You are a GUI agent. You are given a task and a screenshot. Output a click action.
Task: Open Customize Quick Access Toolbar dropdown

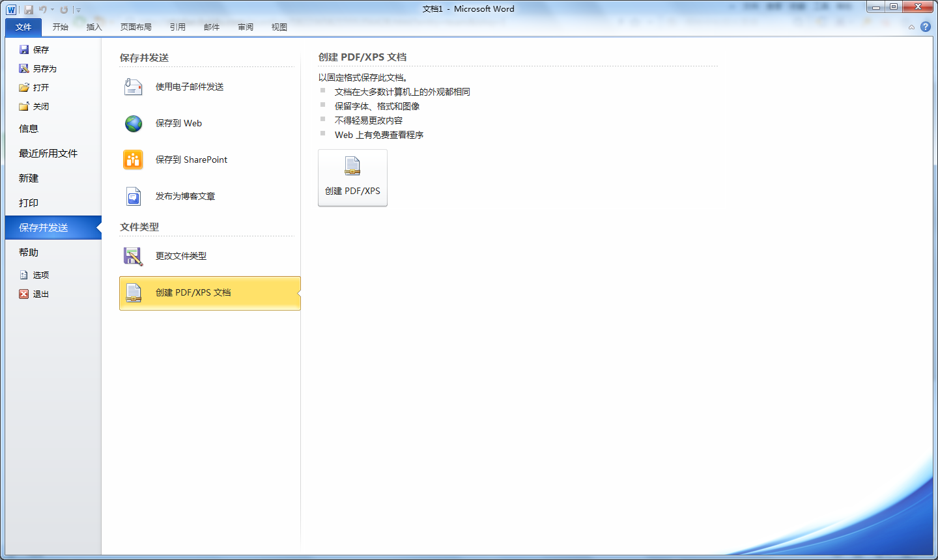click(78, 10)
